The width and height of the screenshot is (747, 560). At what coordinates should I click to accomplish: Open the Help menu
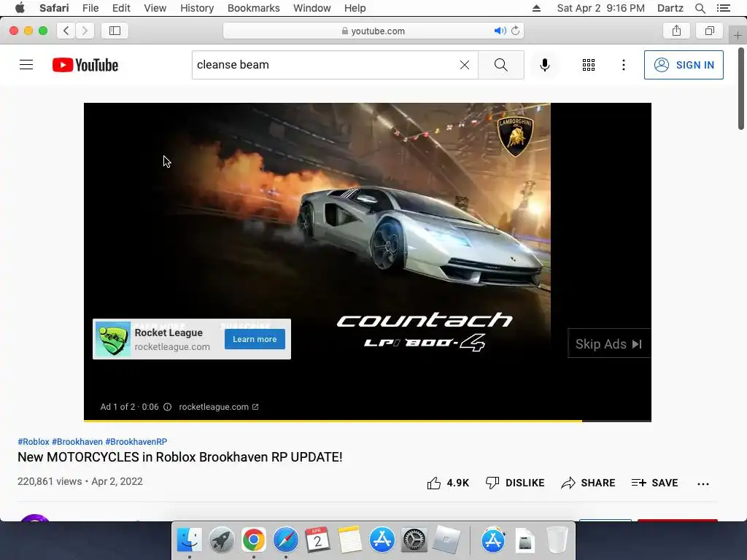coord(355,8)
